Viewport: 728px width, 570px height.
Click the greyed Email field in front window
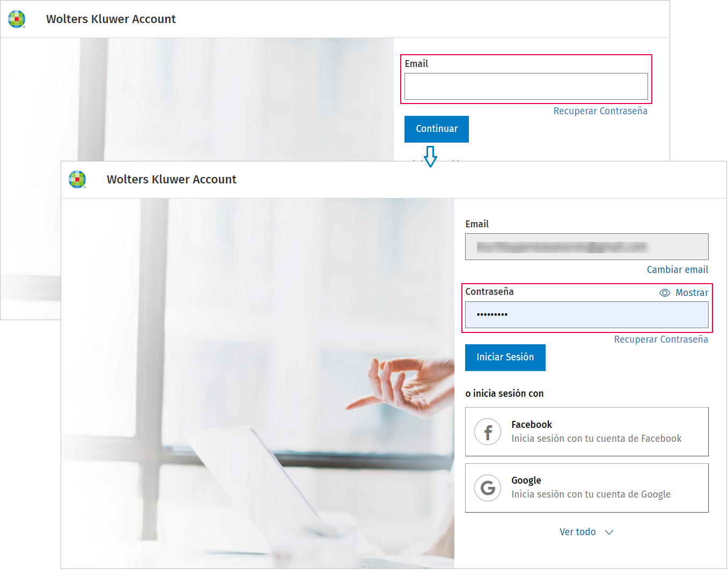click(x=587, y=247)
